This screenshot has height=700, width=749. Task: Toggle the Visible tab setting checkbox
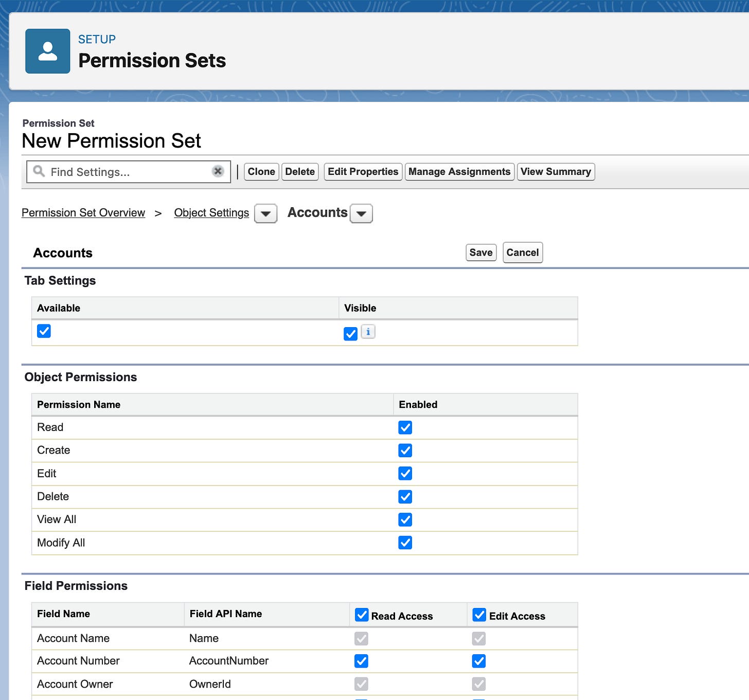pos(350,334)
